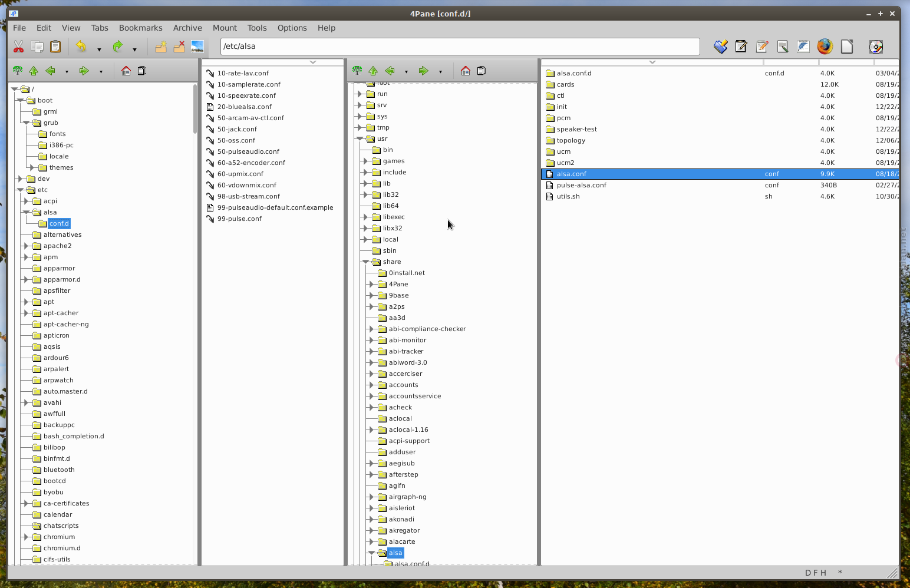Click the blue brush tool launcher icon
This screenshot has height=588, width=910.
tap(720, 47)
